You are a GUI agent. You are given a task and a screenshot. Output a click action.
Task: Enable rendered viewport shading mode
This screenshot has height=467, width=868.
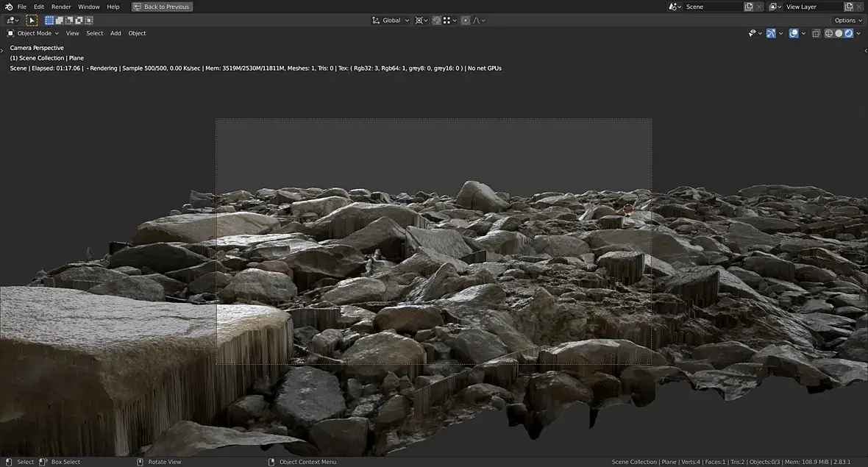[849, 33]
